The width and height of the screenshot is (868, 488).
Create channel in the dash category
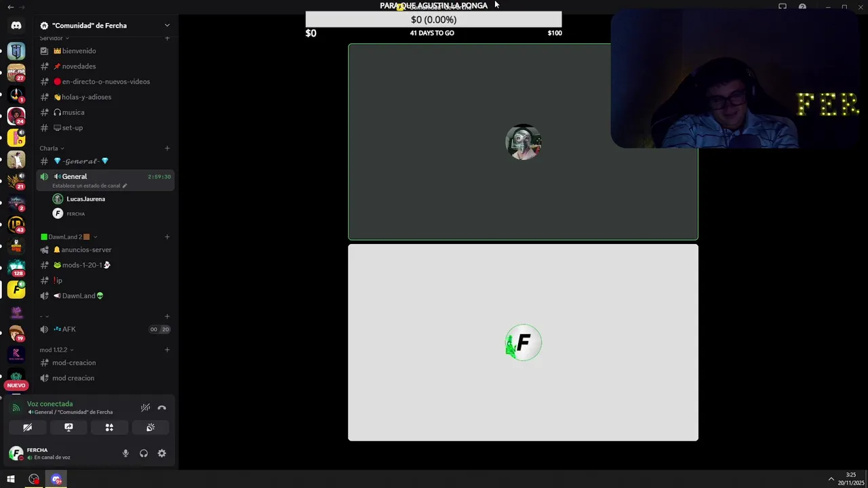167,317
